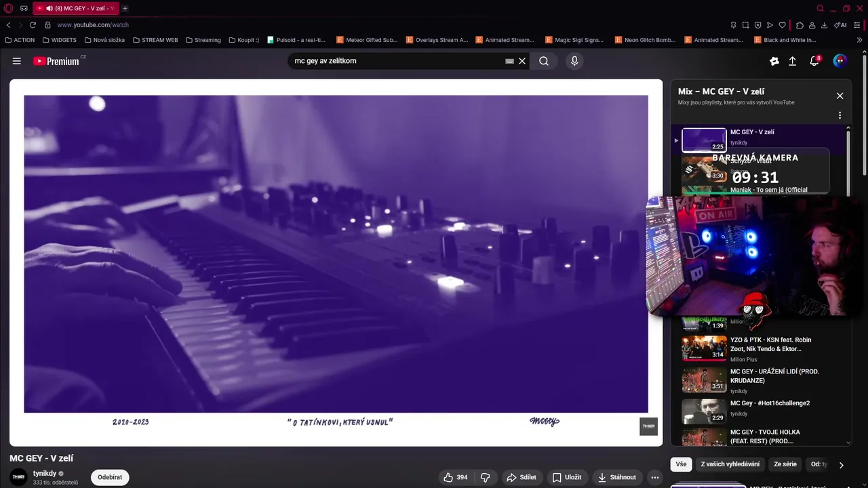Open the Meteor Gifted Sub bookmark
This screenshot has height=488, width=868.
[367, 40]
